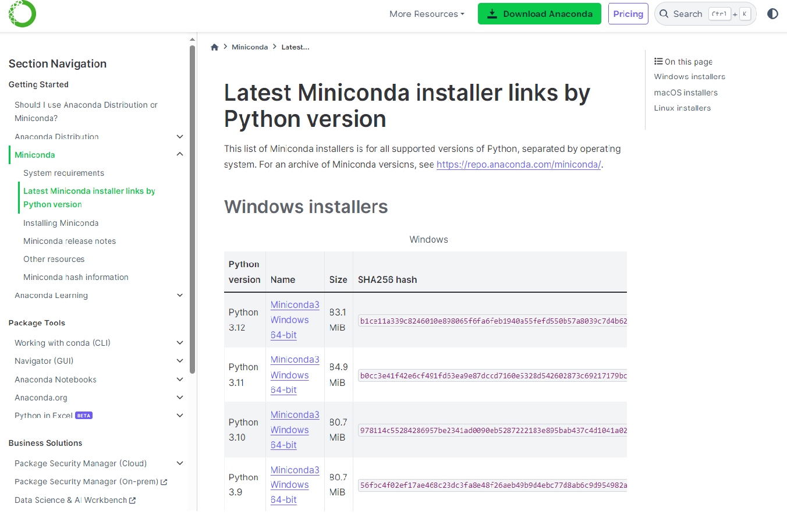Expand Anaconda Notebooks chevron
787x532 pixels.
tap(180, 380)
